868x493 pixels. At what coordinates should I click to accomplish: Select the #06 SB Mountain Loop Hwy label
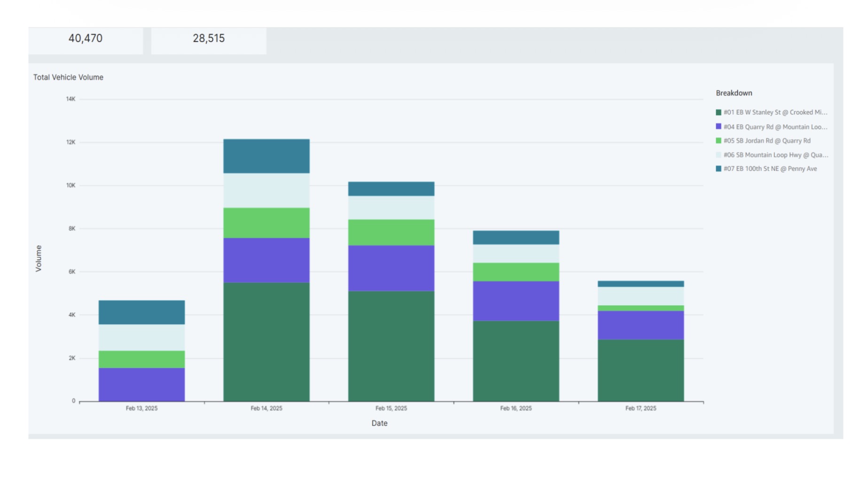point(776,155)
